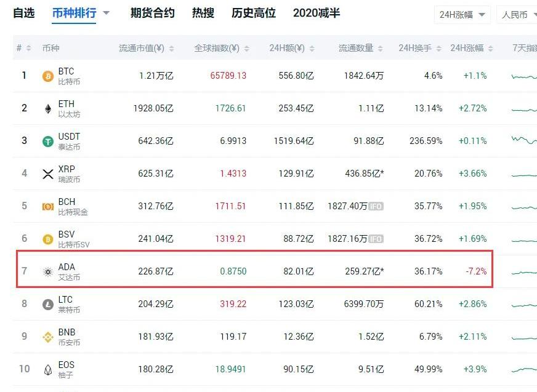537x392 pixels.
Task: Open the BNB 币安币 coin link
Action: tap(69, 337)
